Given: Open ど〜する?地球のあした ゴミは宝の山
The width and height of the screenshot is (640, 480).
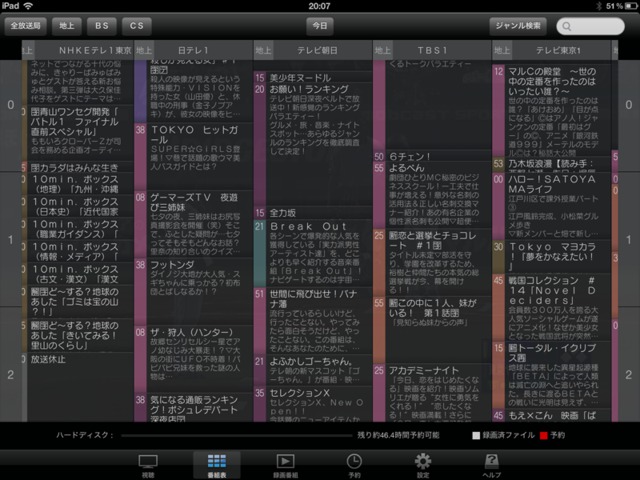Looking at the screenshot, I should pyautogui.click(x=78, y=301).
